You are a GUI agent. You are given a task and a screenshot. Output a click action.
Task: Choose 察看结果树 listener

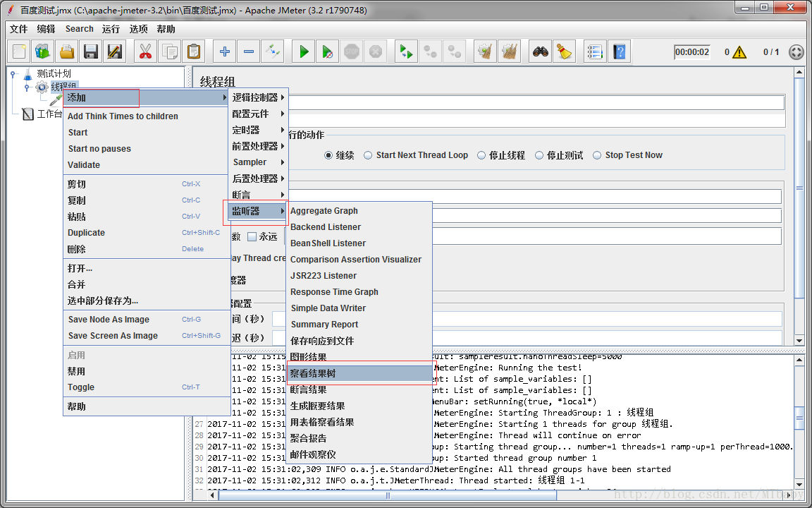click(x=359, y=373)
